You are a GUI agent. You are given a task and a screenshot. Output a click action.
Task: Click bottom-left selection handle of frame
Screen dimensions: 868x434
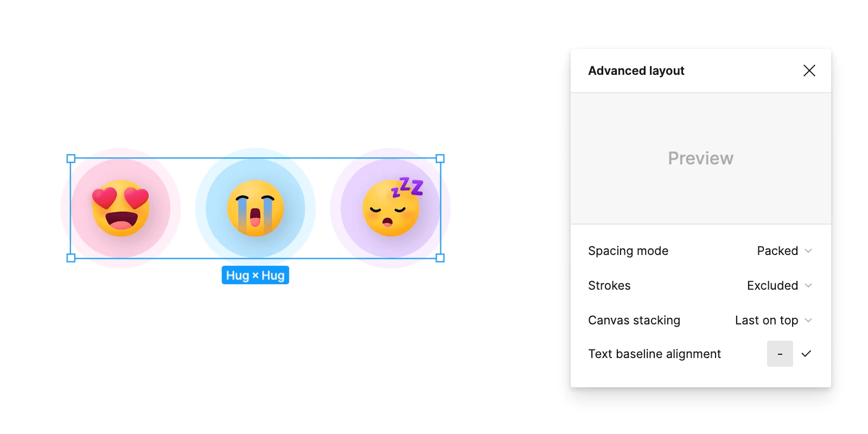click(x=71, y=258)
